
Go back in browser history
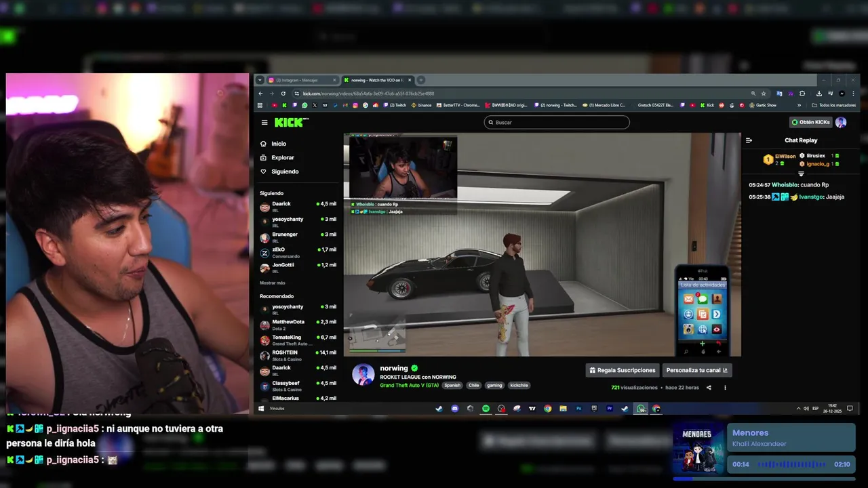click(x=261, y=94)
